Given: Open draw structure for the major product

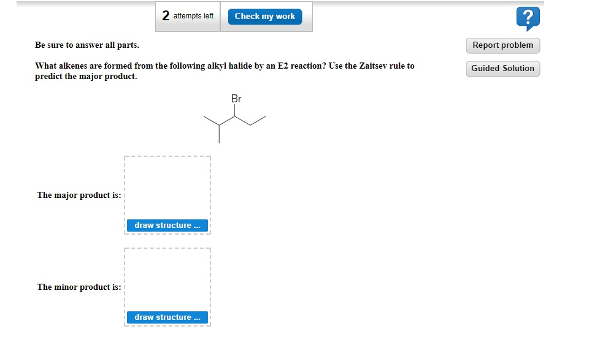Looking at the screenshot, I should [167, 225].
